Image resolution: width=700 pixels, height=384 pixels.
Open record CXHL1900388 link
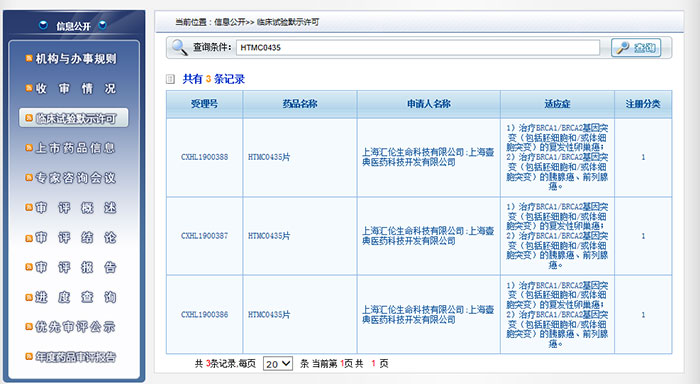pos(204,157)
